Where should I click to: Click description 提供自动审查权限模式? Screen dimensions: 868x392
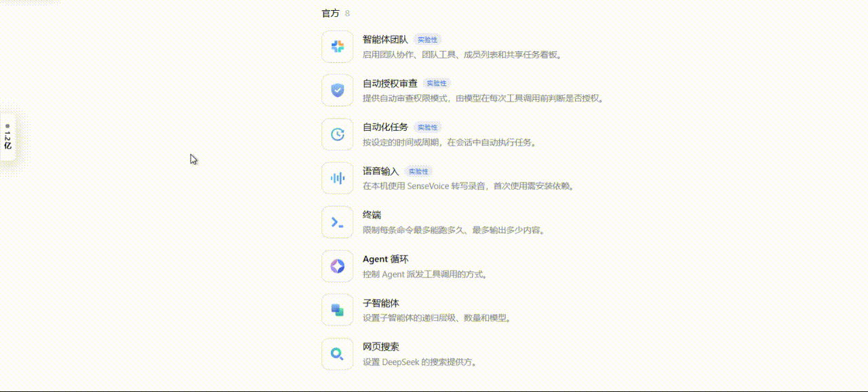pos(484,98)
